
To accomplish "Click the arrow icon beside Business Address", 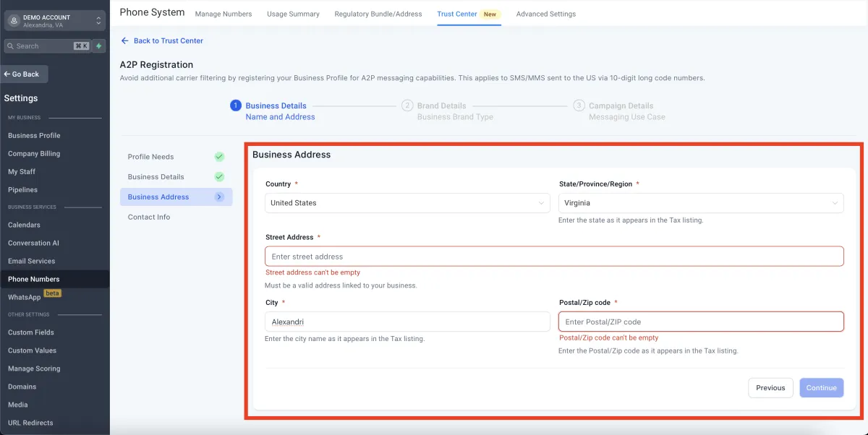I will pyautogui.click(x=219, y=197).
